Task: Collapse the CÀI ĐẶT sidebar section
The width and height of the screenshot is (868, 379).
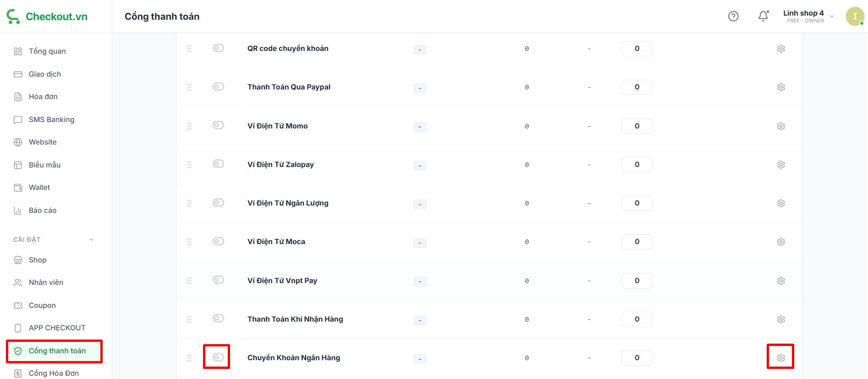Action: [x=91, y=240]
